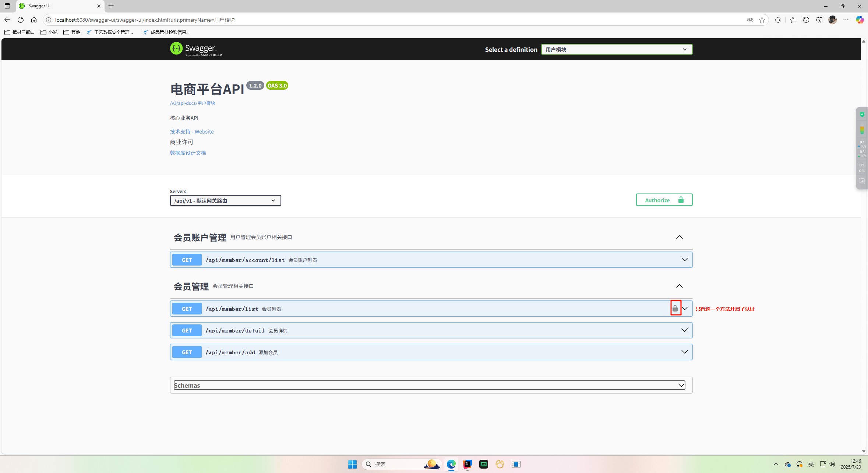Viewport: 868px width, 473px height.
Task: Click the Authorize button
Action: [x=664, y=200]
